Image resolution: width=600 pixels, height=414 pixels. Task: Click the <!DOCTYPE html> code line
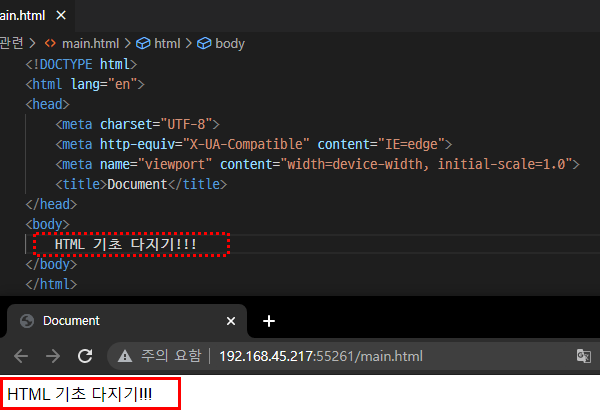point(81,64)
